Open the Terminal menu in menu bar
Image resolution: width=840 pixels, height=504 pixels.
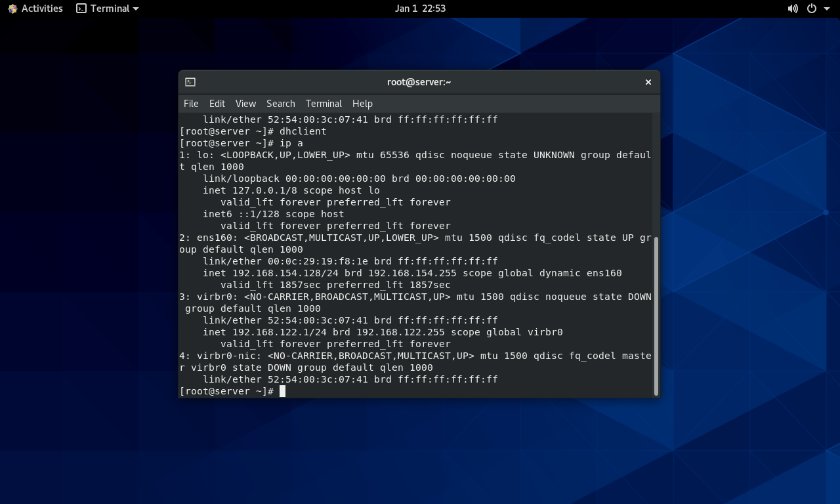coord(324,104)
